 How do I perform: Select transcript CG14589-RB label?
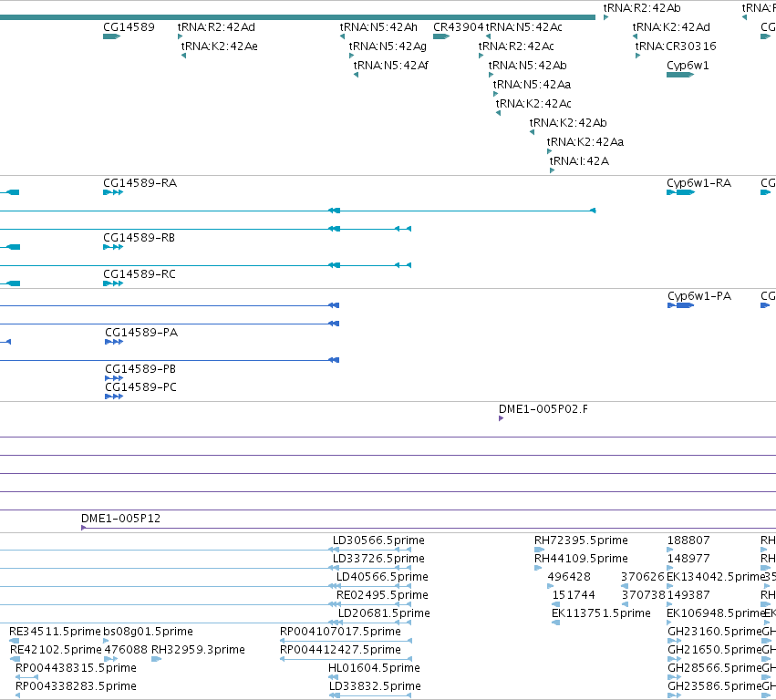pyautogui.click(x=140, y=239)
